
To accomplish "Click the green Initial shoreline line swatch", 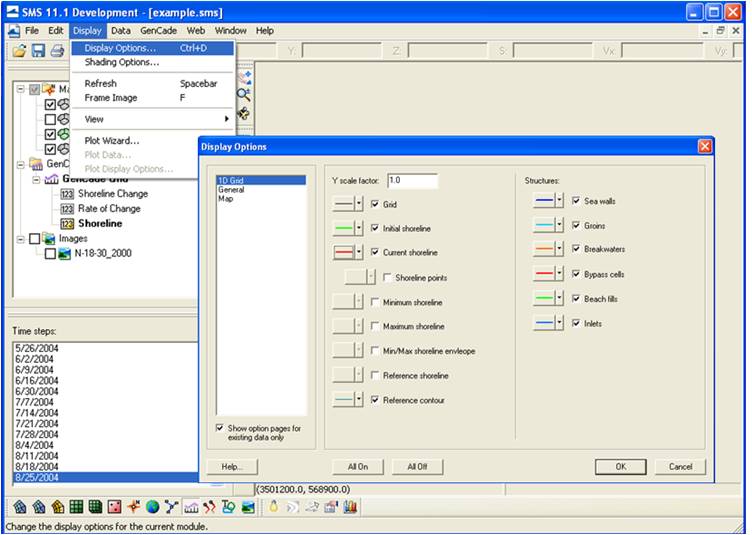I will pos(344,228).
